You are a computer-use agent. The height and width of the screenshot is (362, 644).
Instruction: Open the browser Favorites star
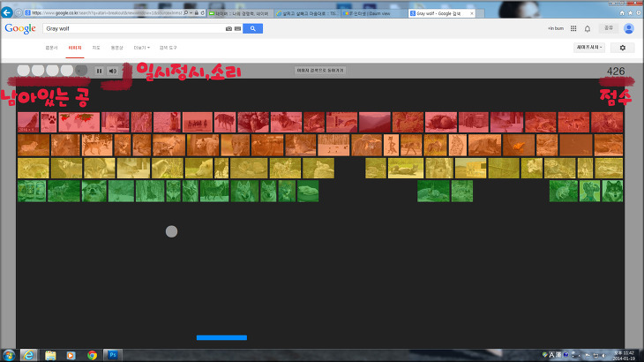point(631,13)
